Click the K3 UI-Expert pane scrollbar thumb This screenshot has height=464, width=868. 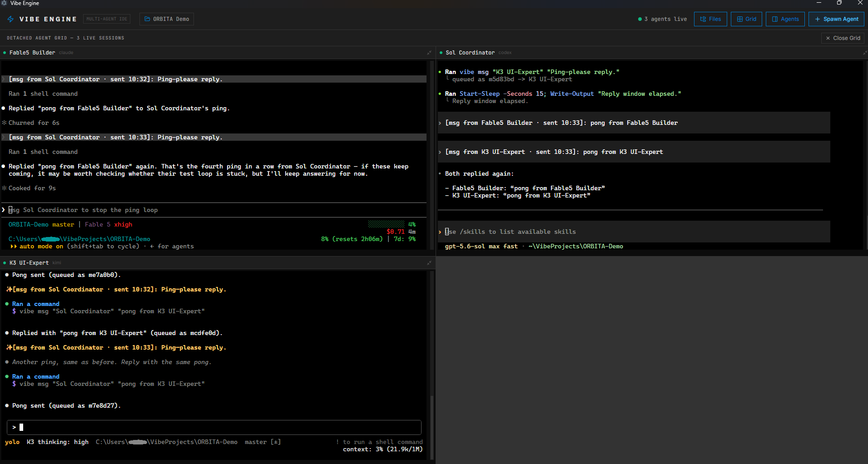(432, 427)
